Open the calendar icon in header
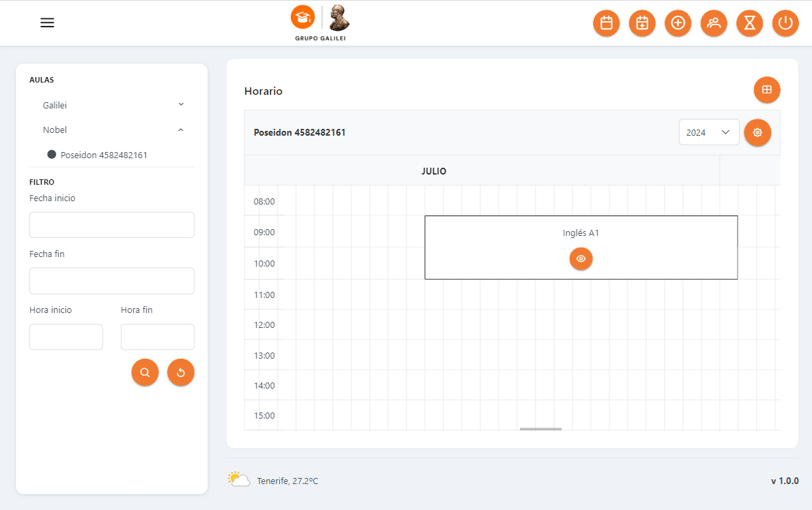 [607, 23]
